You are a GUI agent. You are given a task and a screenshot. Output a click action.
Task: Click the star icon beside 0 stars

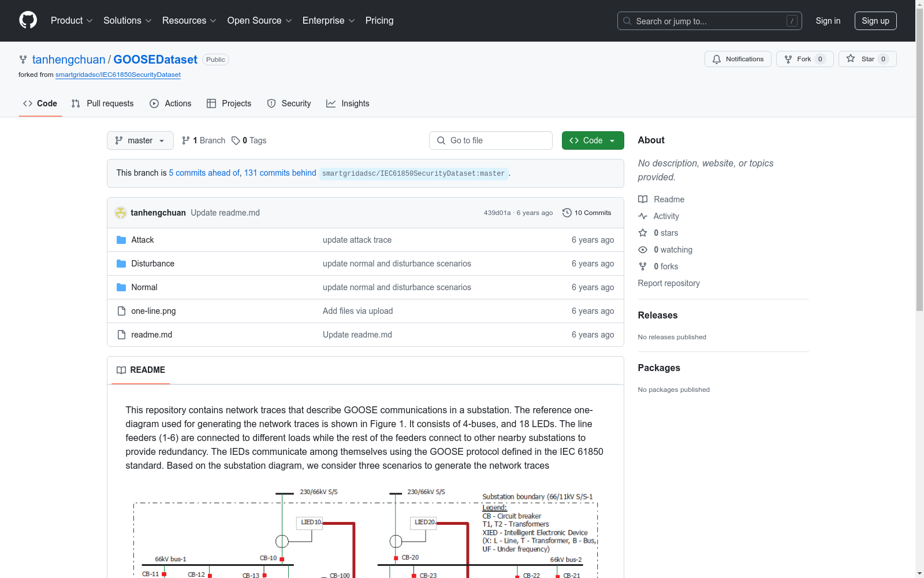(643, 233)
